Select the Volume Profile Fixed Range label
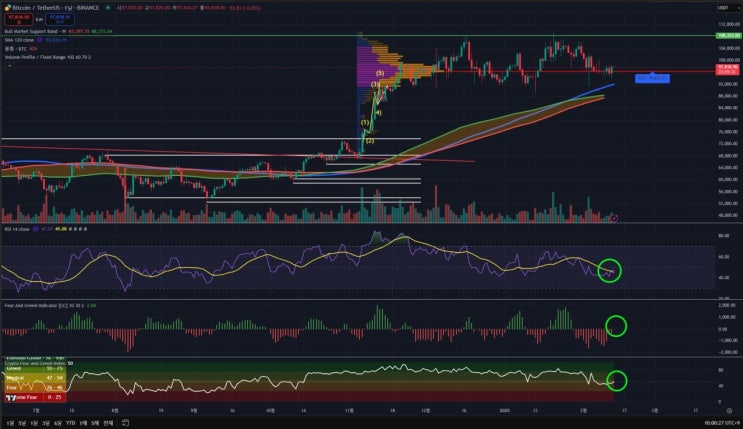 (x=47, y=57)
